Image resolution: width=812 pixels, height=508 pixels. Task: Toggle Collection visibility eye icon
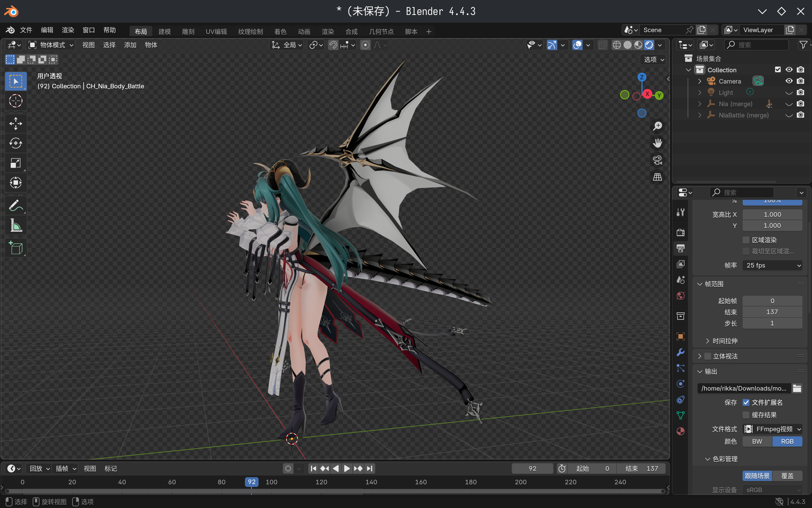pyautogui.click(x=789, y=69)
